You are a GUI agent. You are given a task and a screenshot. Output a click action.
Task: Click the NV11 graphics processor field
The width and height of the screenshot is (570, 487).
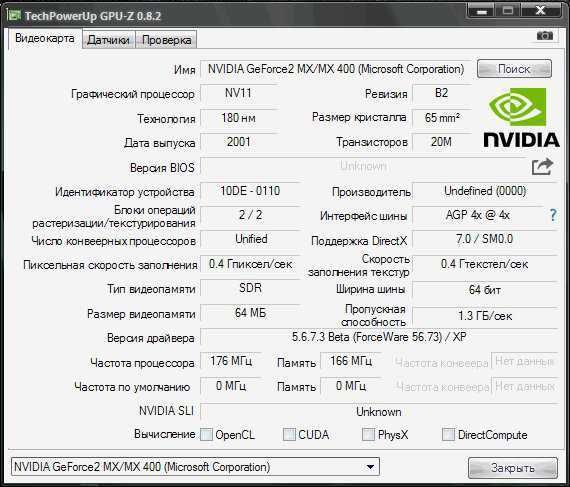coord(238,93)
